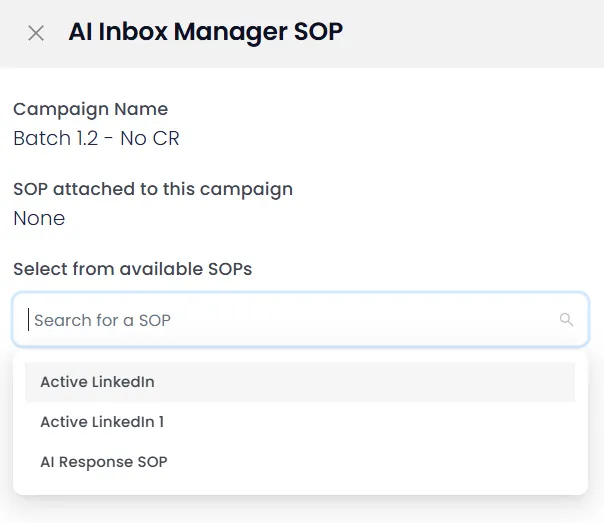The image size is (604, 523).
Task: Open the Active LinkedIn 1 list entry
Action: (300, 422)
